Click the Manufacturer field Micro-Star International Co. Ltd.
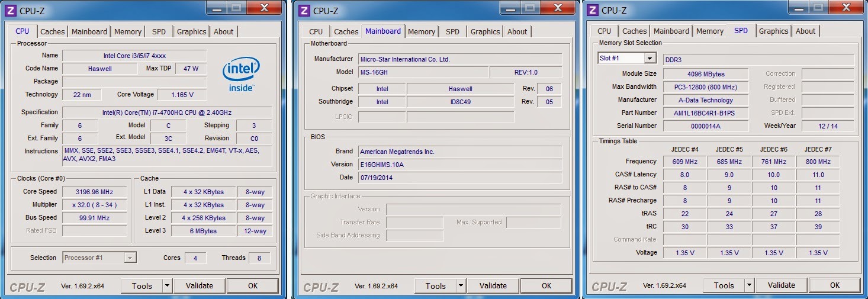The height and width of the screenshot is (299, 868). point(460,59)
